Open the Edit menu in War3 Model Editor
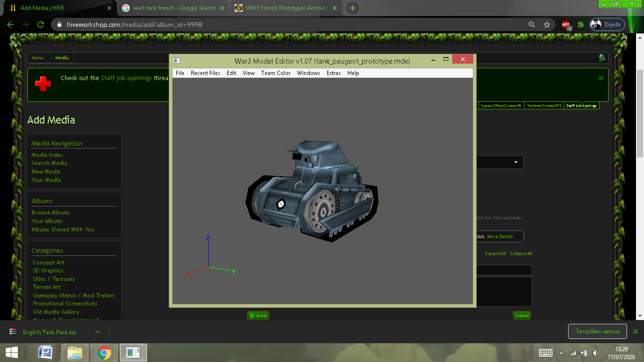The width and height of the screenshot is (644, 362). [x=231, y=73]
